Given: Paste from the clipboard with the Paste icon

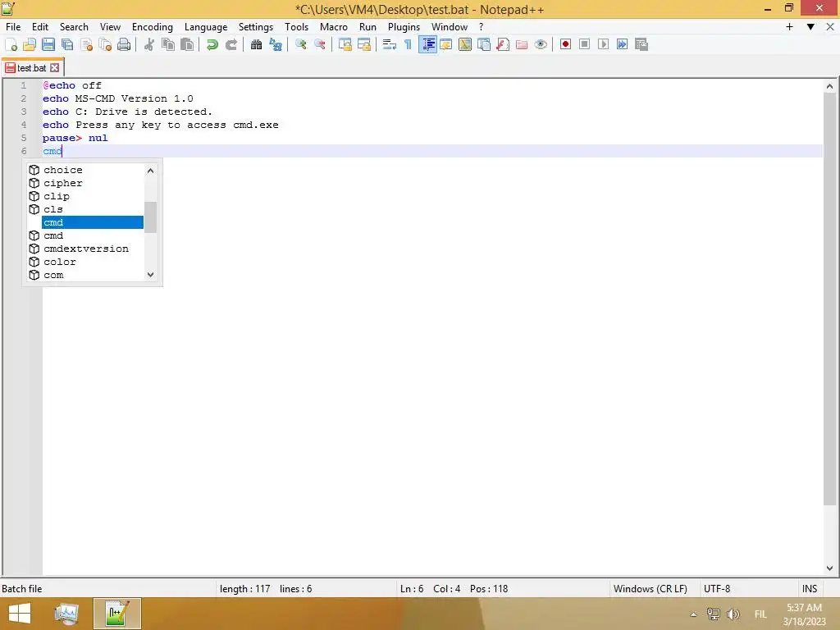Looking at the screenshot, I should point(187,44).
